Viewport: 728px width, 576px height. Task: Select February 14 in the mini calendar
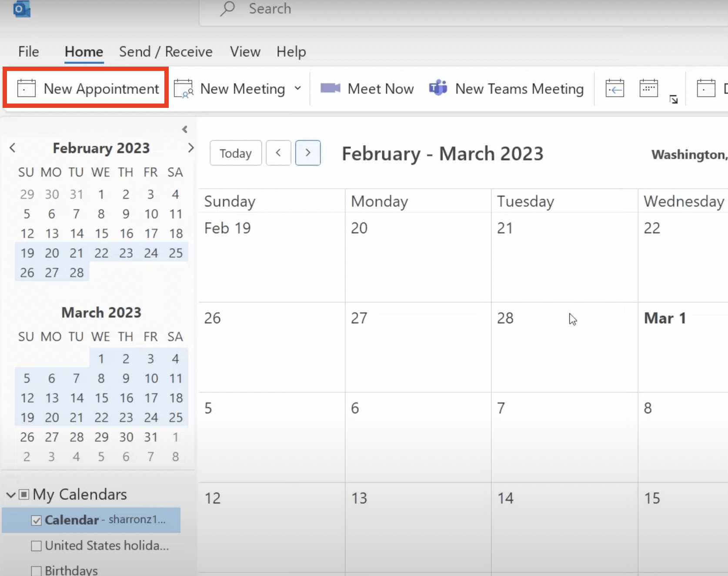tap(77, 234)
